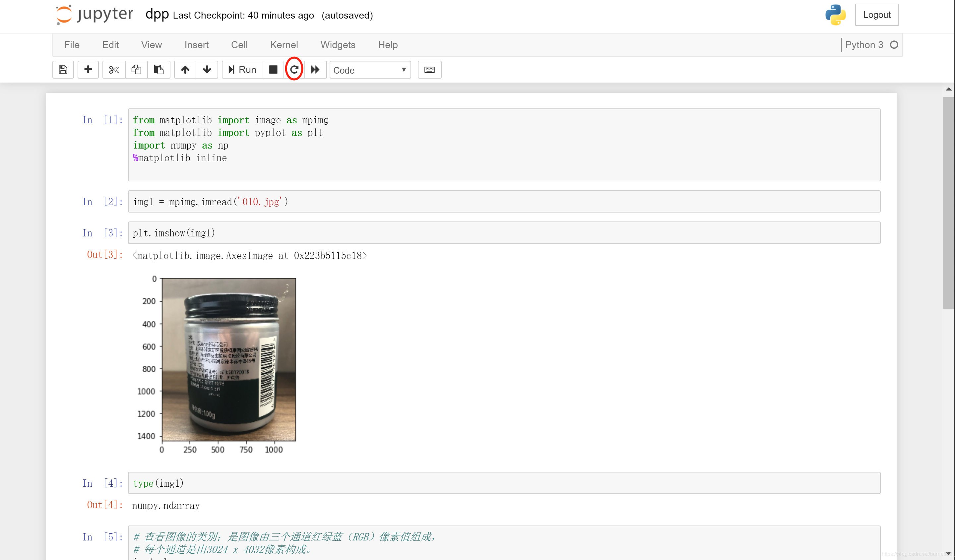
Task: Expand the Code cell type dropdown
Action: point(370,70)
